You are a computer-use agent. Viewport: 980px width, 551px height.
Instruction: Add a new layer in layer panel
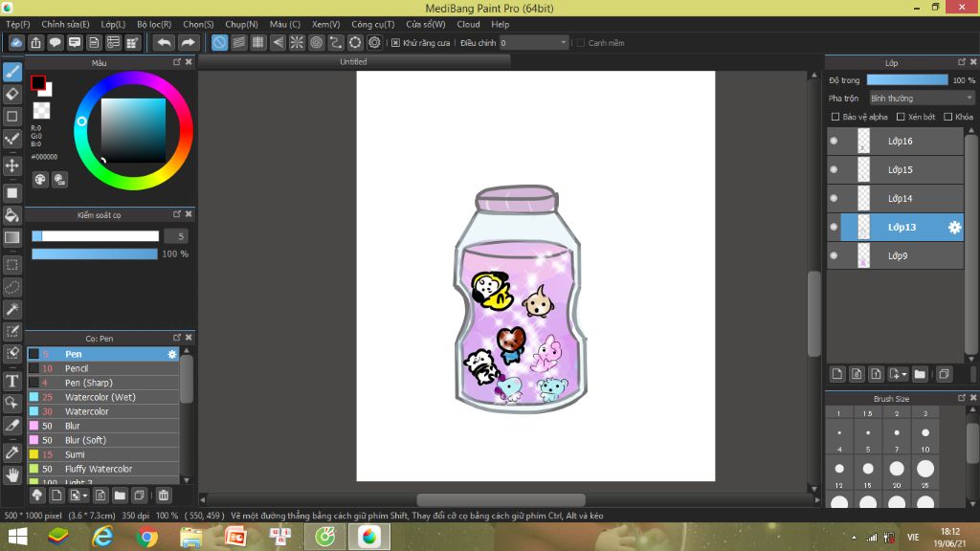click(836, 374)
